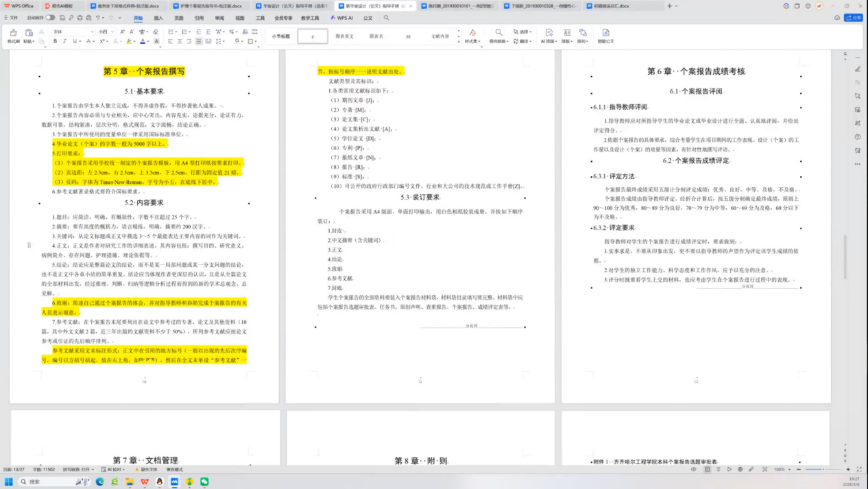Open the Review (审阅) ribbon tab

tap(219, 18)
